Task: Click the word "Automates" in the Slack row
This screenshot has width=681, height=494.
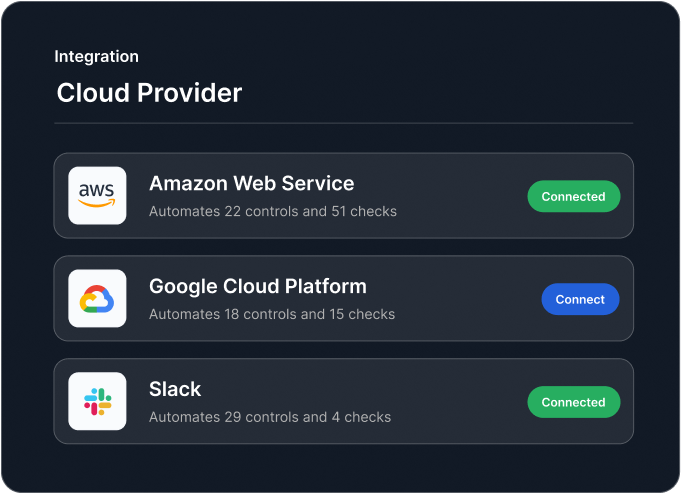Action: 182,417
